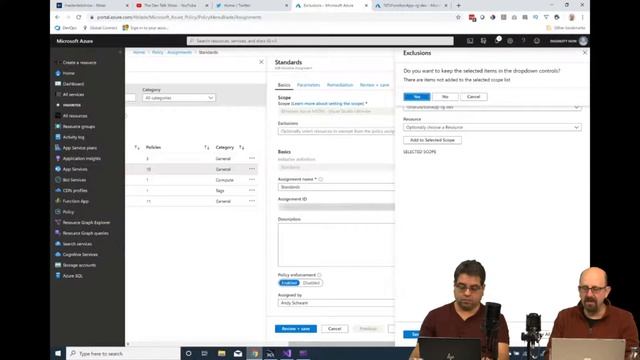This screenshot has width=640, height=360.
Task: Switch to the Twitter browser tab
Action: 251,6
